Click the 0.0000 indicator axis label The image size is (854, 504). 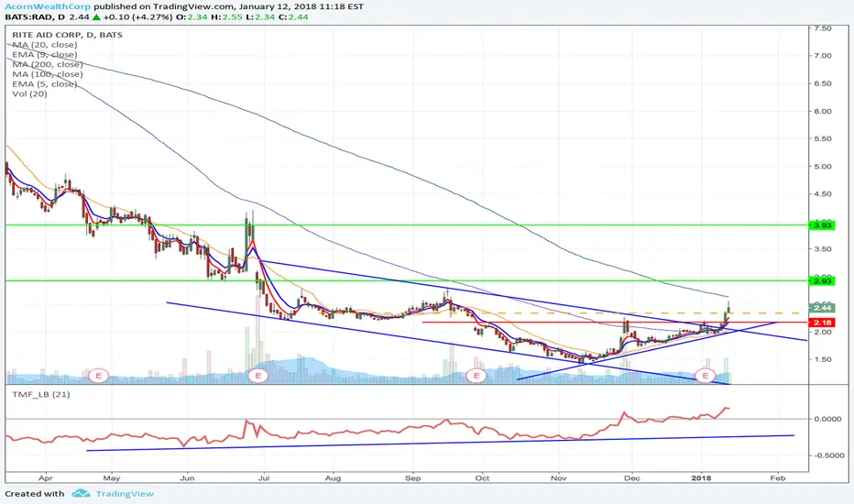(827, 419)
